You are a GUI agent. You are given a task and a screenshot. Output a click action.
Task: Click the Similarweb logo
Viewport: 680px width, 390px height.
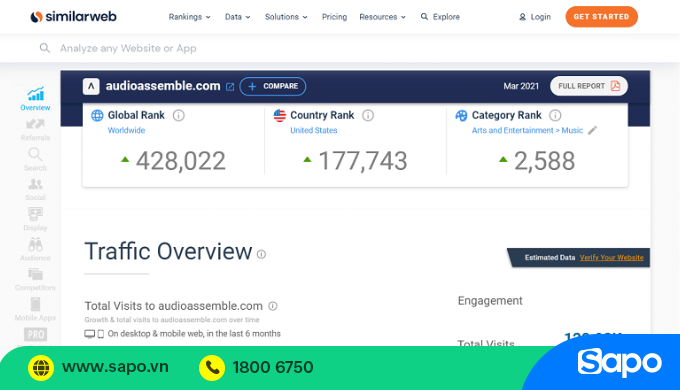click(x=73, y=17)
